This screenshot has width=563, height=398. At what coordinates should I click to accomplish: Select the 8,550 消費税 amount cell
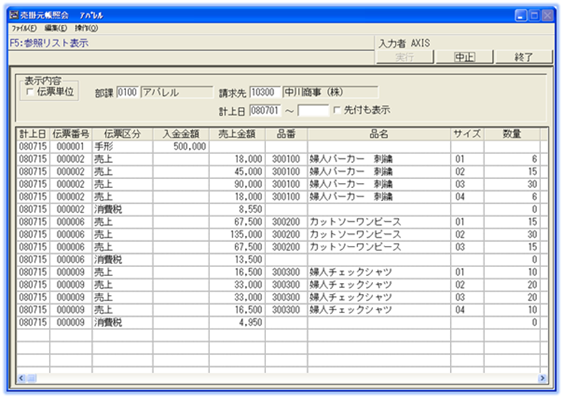pos(237,209)
